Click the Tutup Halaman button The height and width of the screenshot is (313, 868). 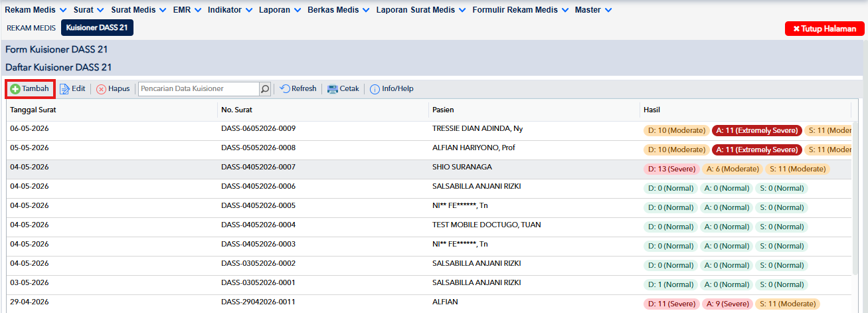coord(824,29)
